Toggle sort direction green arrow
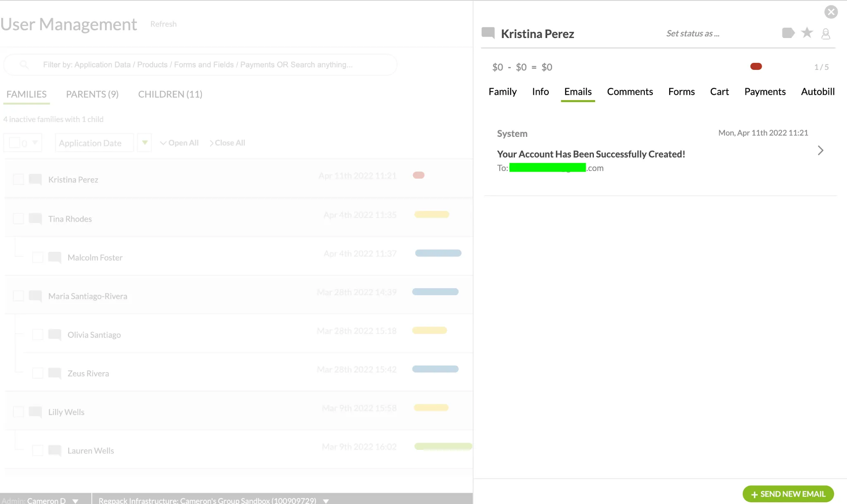This screenshot has height=504, width=847. [144, 143]
